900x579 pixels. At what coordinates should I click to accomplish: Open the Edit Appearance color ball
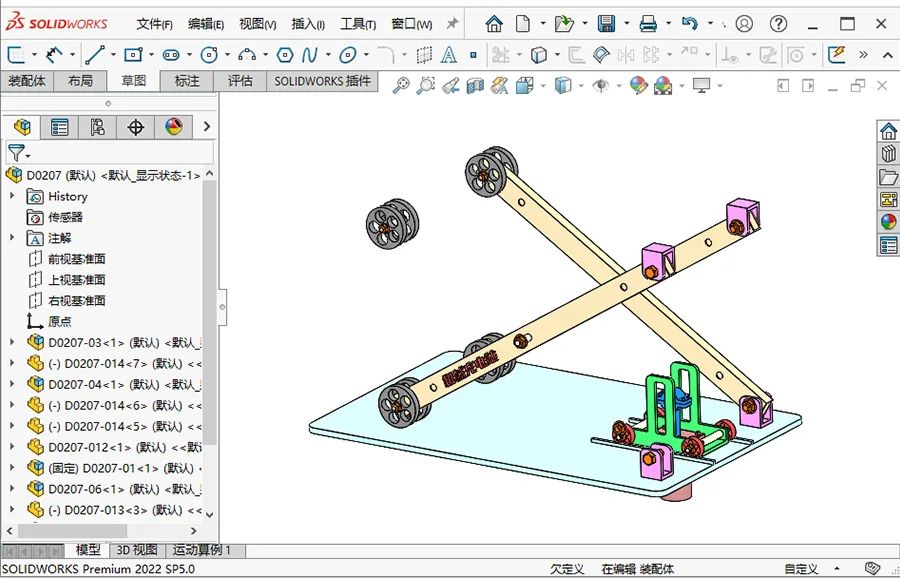638,86
